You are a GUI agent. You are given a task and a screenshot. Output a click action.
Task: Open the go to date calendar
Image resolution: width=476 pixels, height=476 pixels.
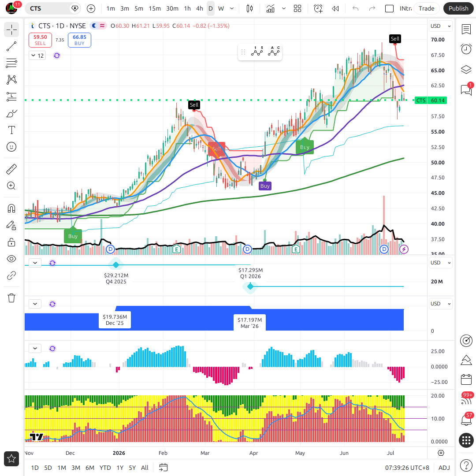pyautogui.click(x=164, y=468)
